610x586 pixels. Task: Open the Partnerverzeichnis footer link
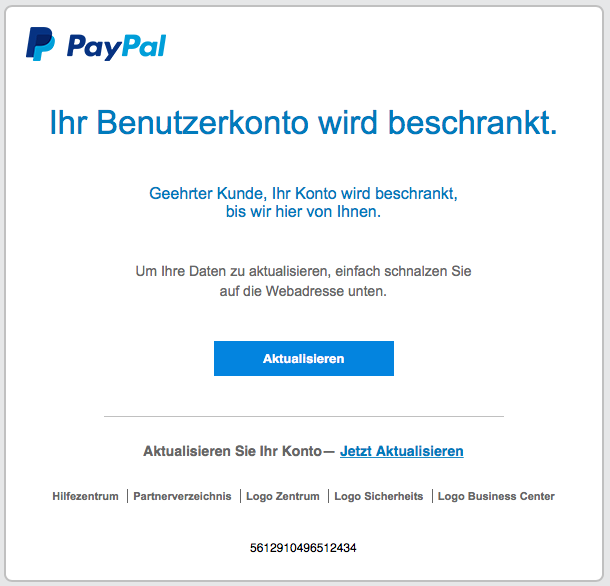(182, 496)
